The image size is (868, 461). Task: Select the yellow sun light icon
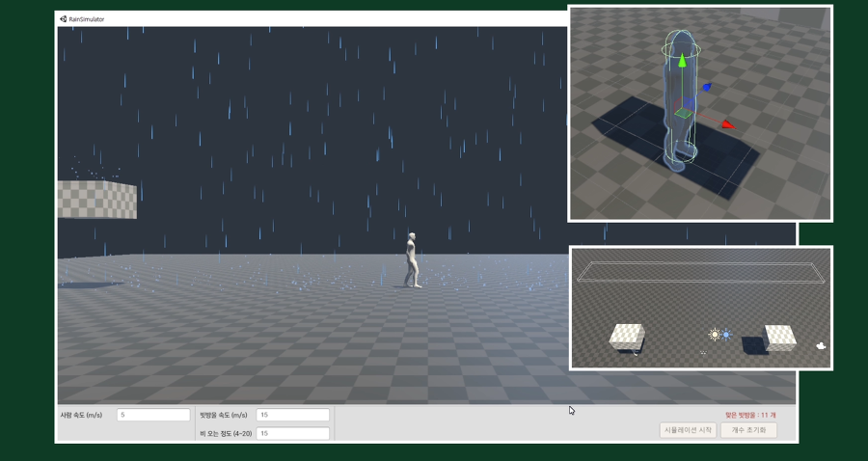click(715, 335)
